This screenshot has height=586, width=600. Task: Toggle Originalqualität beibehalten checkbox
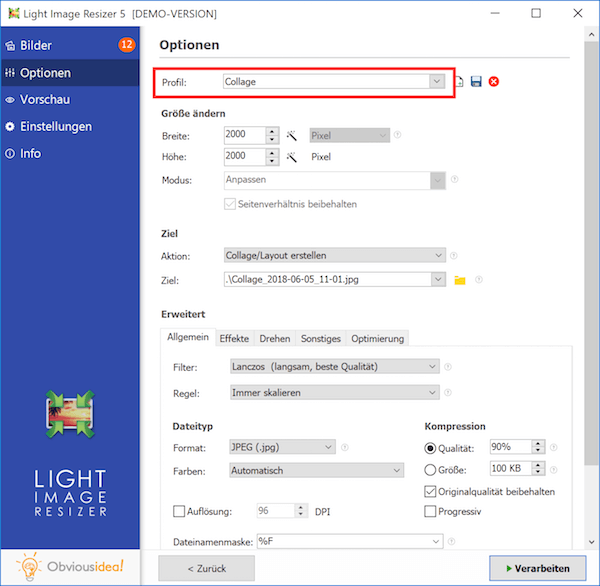pos(430,491)
